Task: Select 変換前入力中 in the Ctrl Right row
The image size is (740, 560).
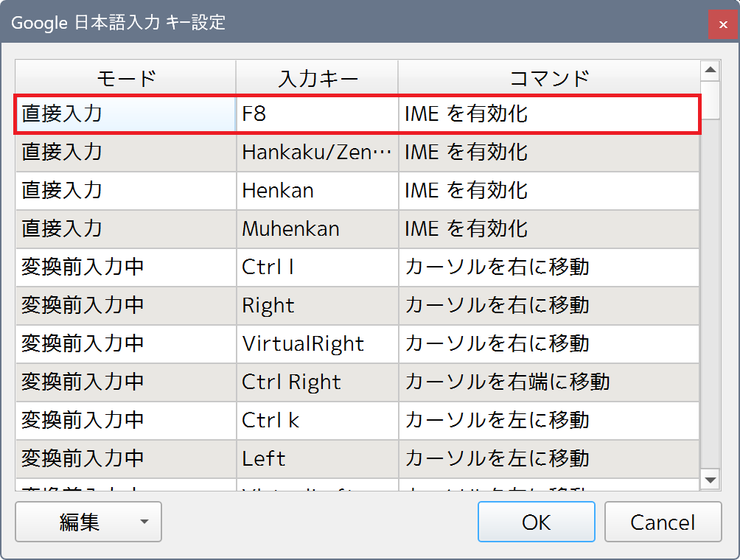Action: tap(126, 382)
